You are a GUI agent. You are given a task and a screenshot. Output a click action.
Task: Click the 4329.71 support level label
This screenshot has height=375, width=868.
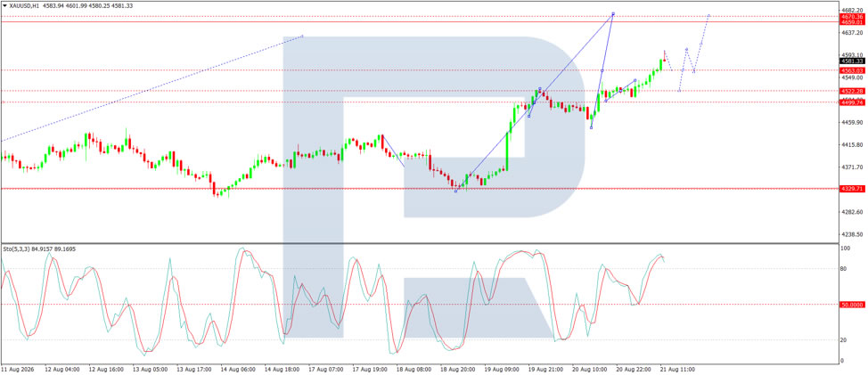tap(852, 189)
